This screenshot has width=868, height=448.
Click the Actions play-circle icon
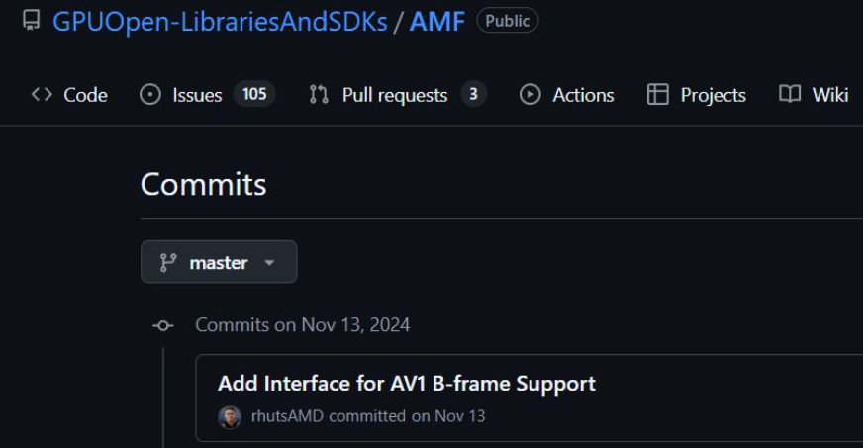tap(530, 95)
